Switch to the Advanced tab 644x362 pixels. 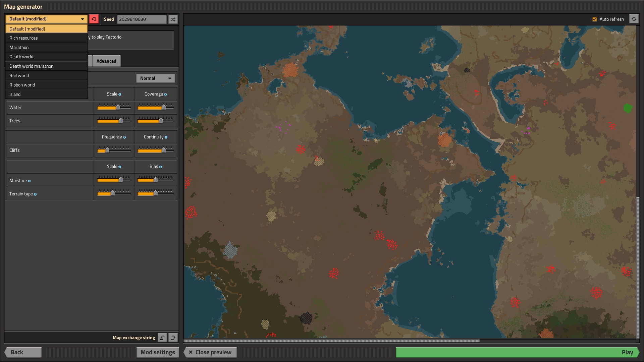point(106,61)
